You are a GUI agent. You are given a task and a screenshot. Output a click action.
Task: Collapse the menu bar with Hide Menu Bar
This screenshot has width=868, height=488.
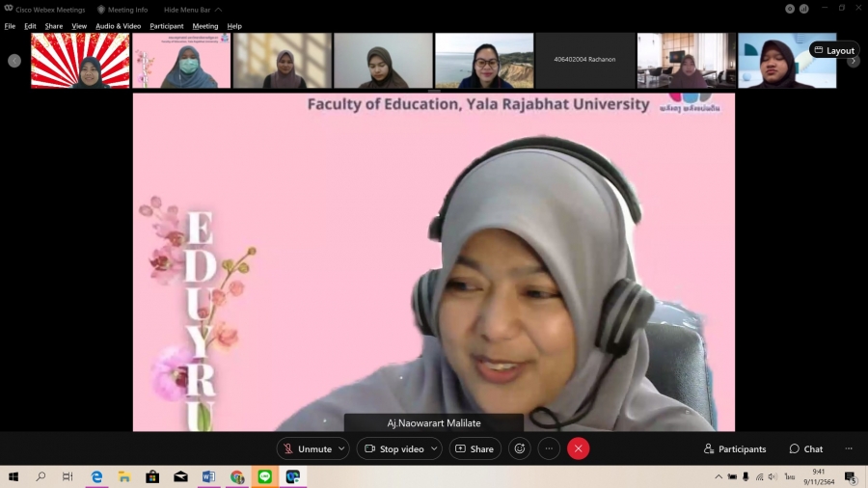[x=192, y=10]
